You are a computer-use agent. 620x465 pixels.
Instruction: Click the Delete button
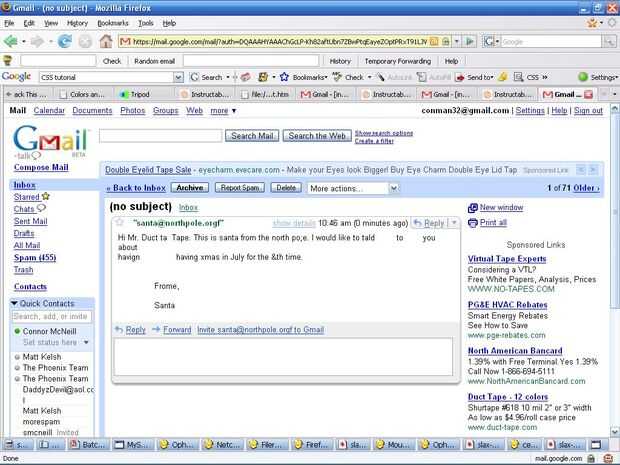tap(286, 188)
